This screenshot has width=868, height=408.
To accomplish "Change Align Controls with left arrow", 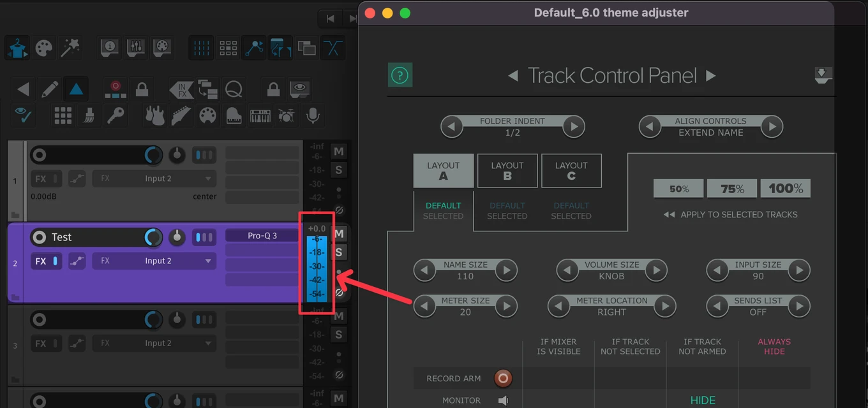I will tap(650, 126).
